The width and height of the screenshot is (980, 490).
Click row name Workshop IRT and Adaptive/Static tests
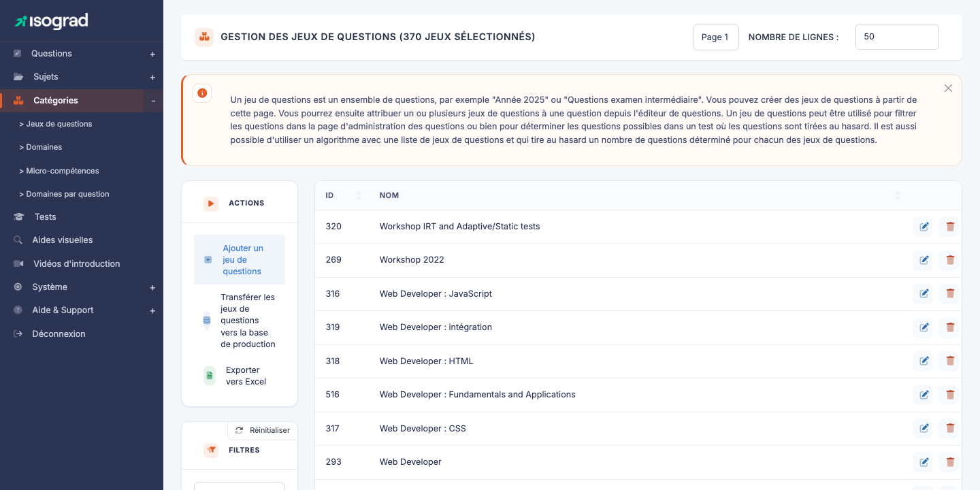(460, 227)
